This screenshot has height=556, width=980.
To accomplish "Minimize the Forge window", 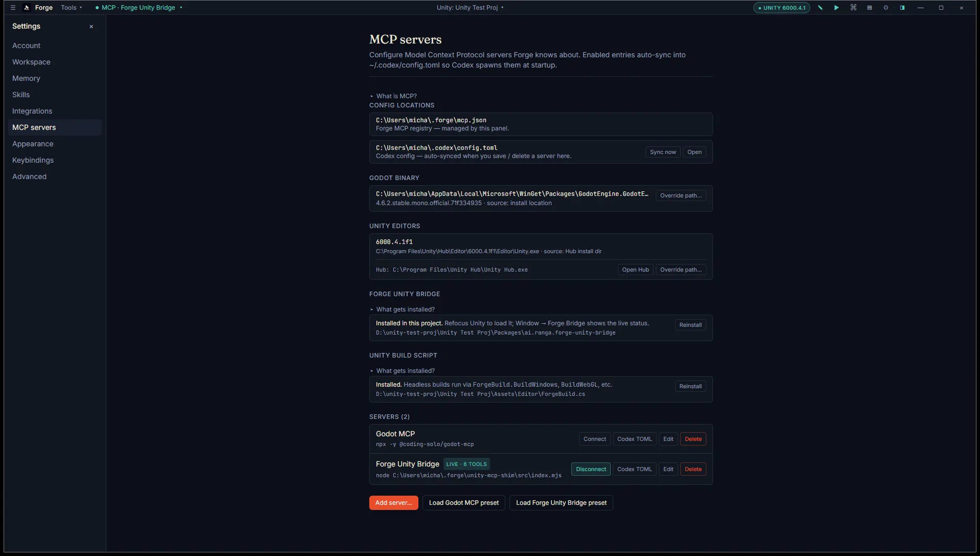I will click(921, 8).
